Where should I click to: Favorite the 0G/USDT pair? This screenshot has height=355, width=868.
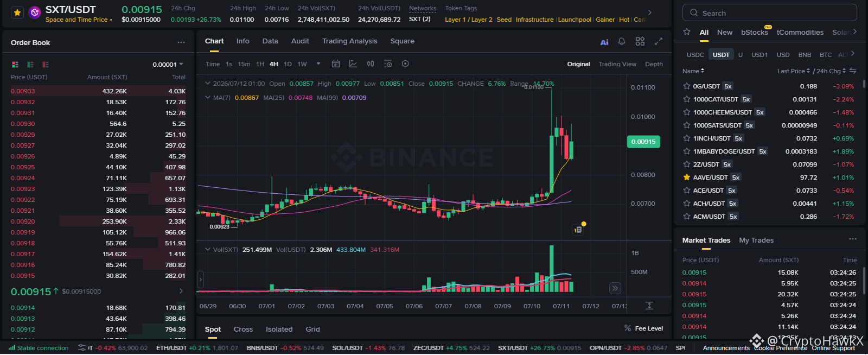click(687, 86)
